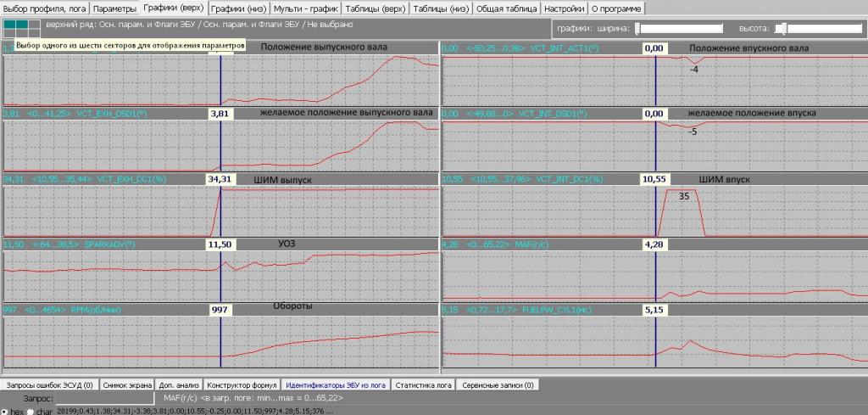The height and width of the screenshot is (415, 868).
Task: Adjust the graph 'ширина' slider
Action: pos(679,28)
